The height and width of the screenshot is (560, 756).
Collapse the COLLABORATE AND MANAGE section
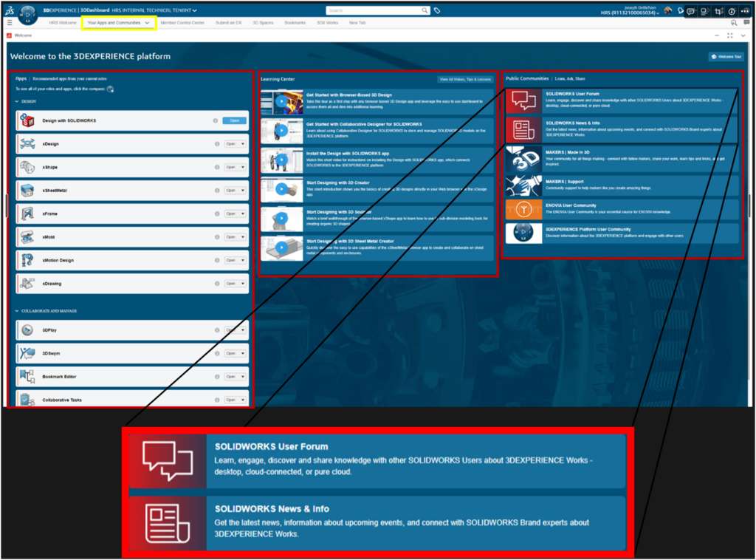pos(17,311)
